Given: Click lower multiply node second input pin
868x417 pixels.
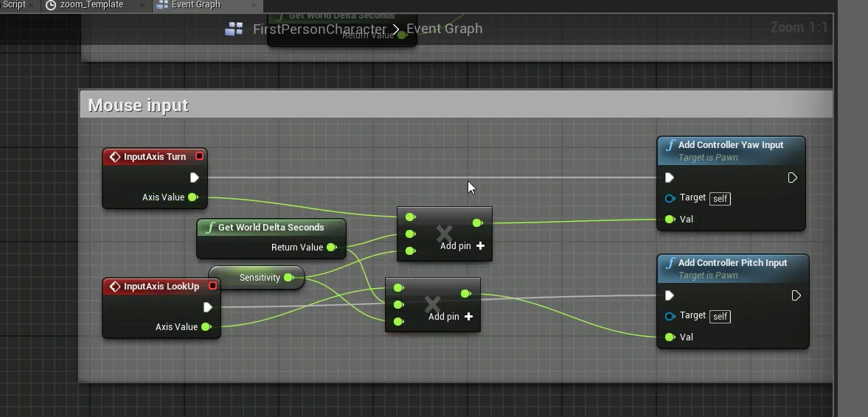Looking at the screenshot, I should click(398, 305).
